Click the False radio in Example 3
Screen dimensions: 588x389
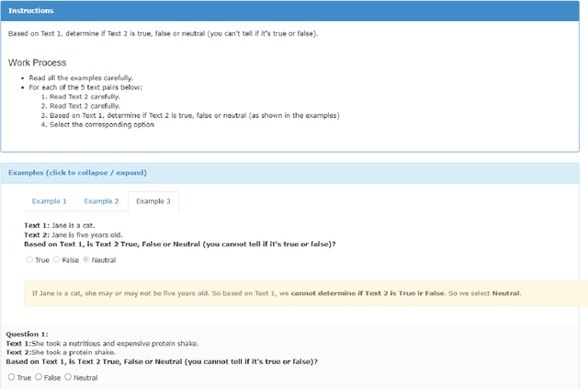[56, 260]
